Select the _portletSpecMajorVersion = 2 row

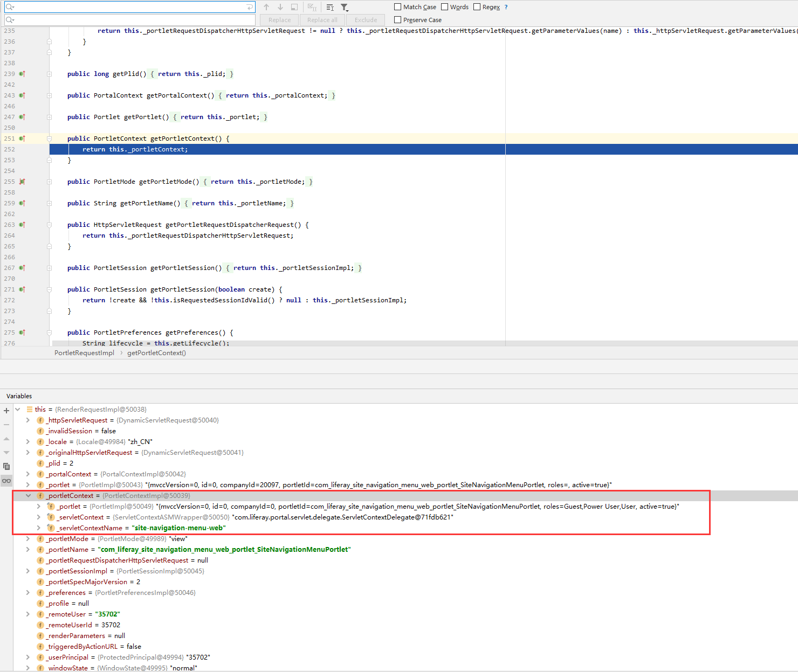(x=405, y=582)
